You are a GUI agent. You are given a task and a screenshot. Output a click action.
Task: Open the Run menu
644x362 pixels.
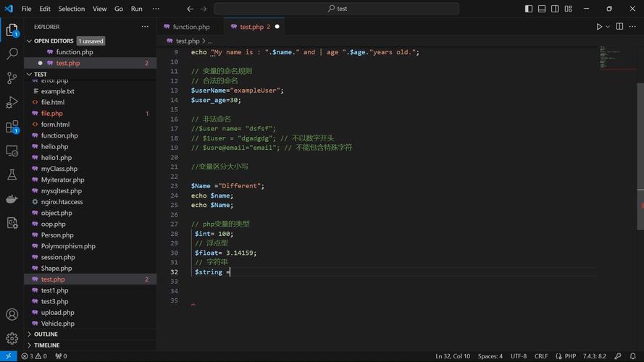136,9
